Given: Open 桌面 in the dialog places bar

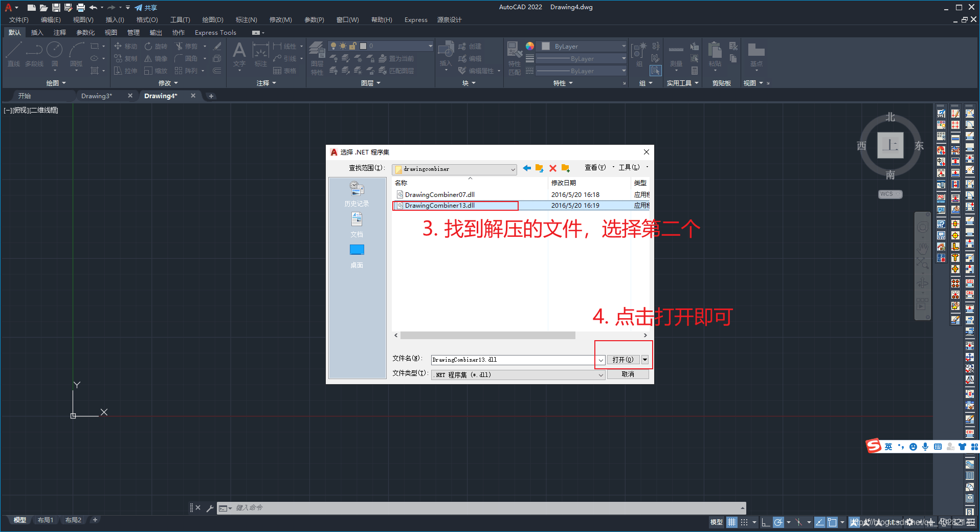Looking at the screenshot, I should tap(357, 256).
